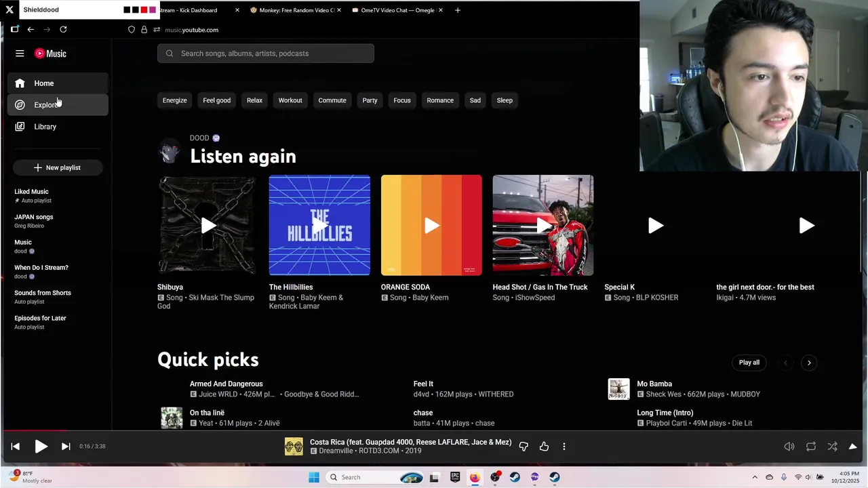This screenshot has width=868, height=488.
Task: Select the Party mood chip
Action: point(370,100)
